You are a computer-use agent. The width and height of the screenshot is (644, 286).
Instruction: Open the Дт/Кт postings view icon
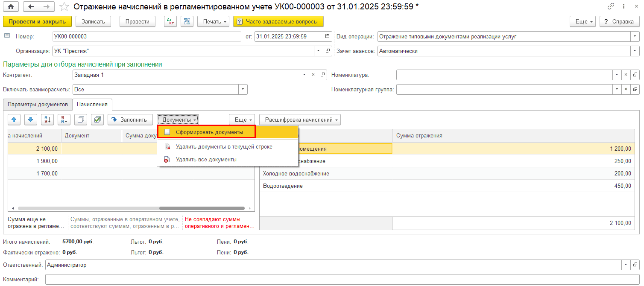170,21
